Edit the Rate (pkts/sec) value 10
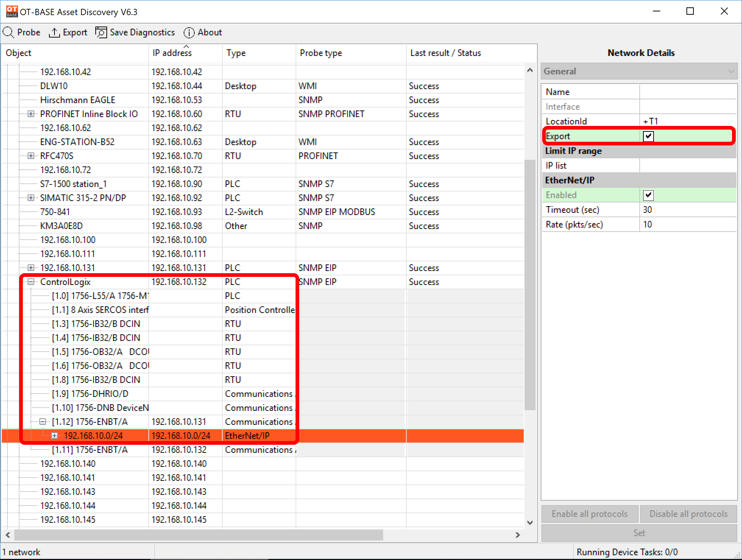 pos(688,225)
